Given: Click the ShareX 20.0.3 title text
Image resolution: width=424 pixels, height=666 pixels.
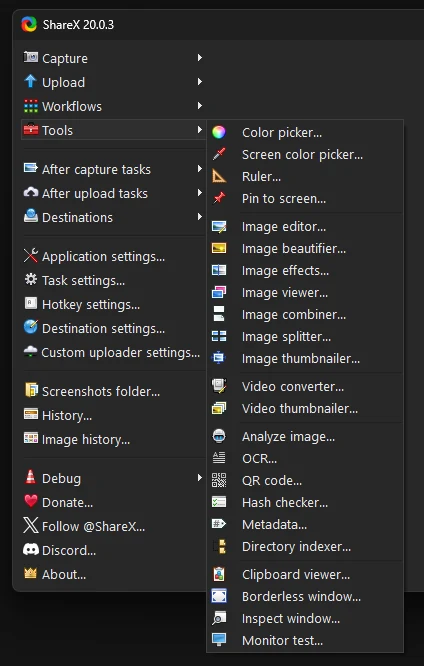Looking at the screenshot, I should click(78, 25).
